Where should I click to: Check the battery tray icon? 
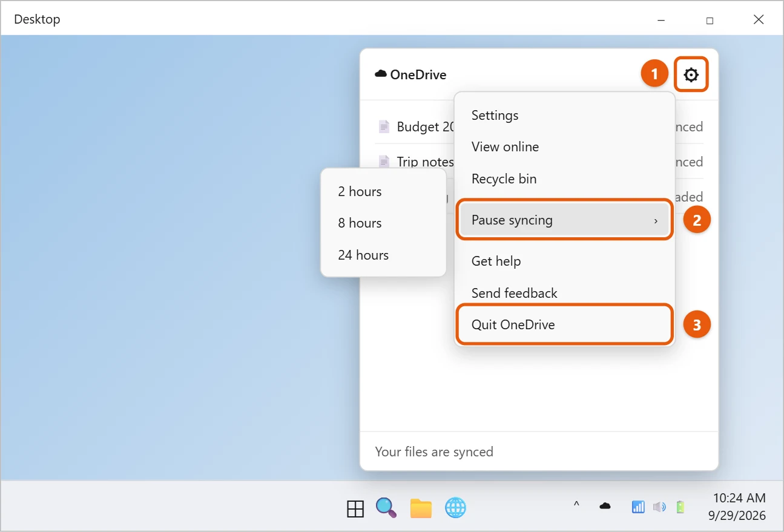[x=680, y=507]
